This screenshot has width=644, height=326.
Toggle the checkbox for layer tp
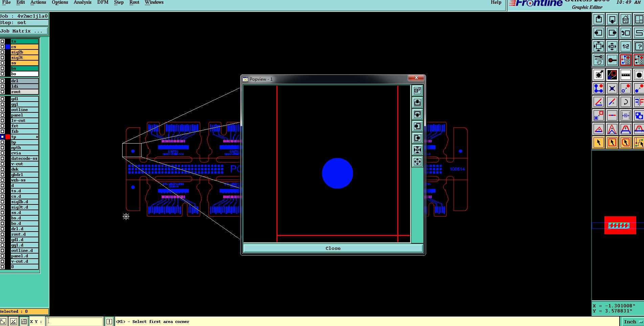coord(2,137)
